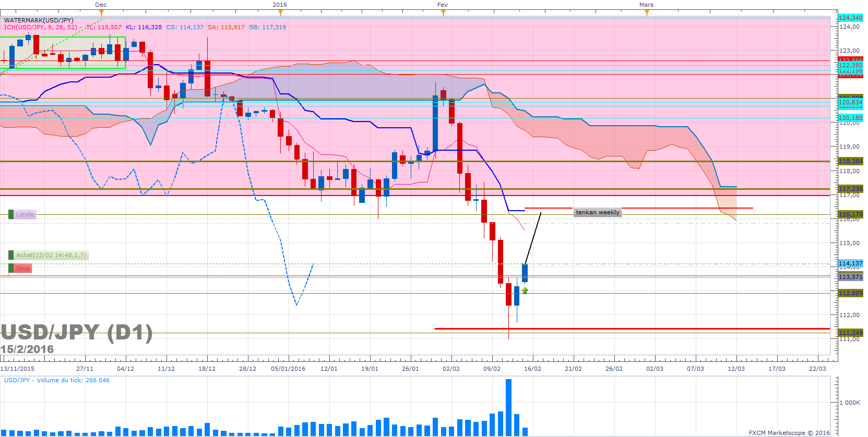Click the 16/02 date on time axis
The width and height of the screenshot is (868, 437).
point(532,369)
